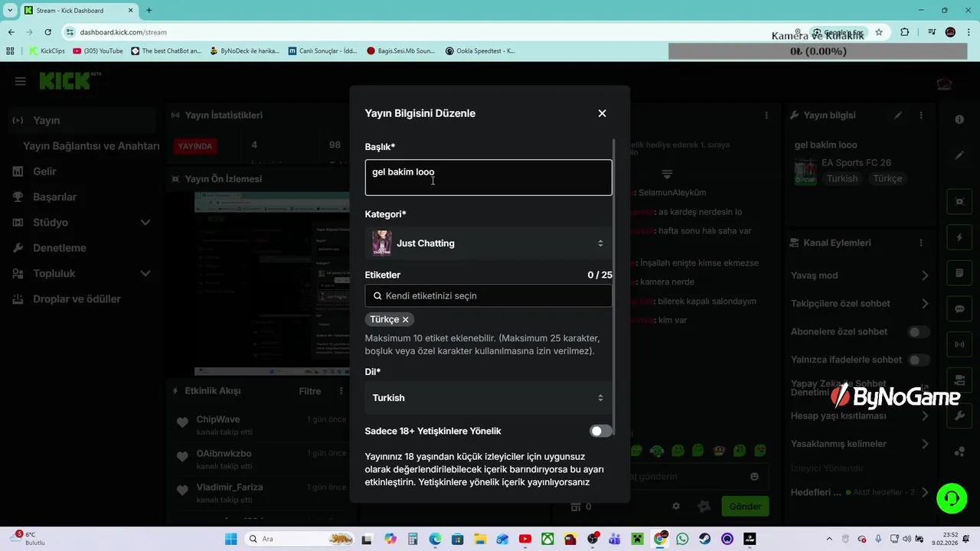
Task: Open KickClips bookmark
Action: pos(47,51)
